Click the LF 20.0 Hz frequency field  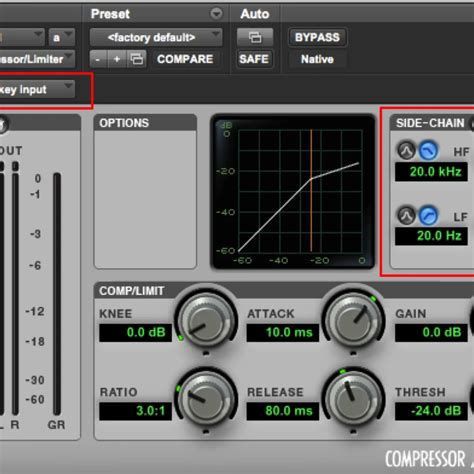pyautogui.click(x=431, y=236)
